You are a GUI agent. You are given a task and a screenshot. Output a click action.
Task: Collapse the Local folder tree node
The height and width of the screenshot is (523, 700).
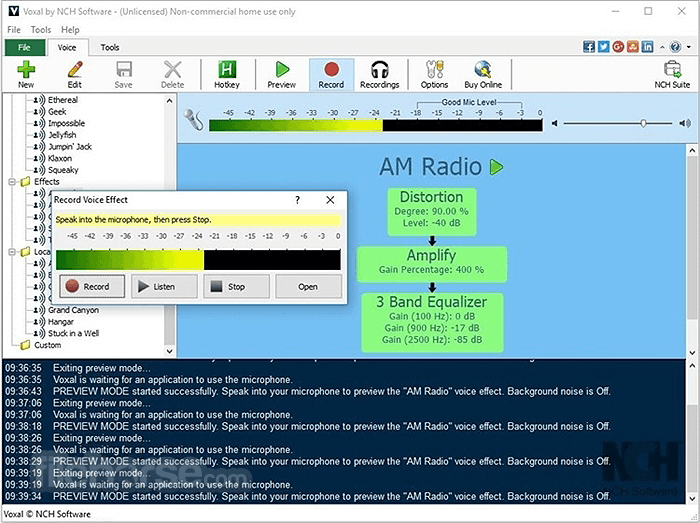pyautogui.click(x=12, y=252)
